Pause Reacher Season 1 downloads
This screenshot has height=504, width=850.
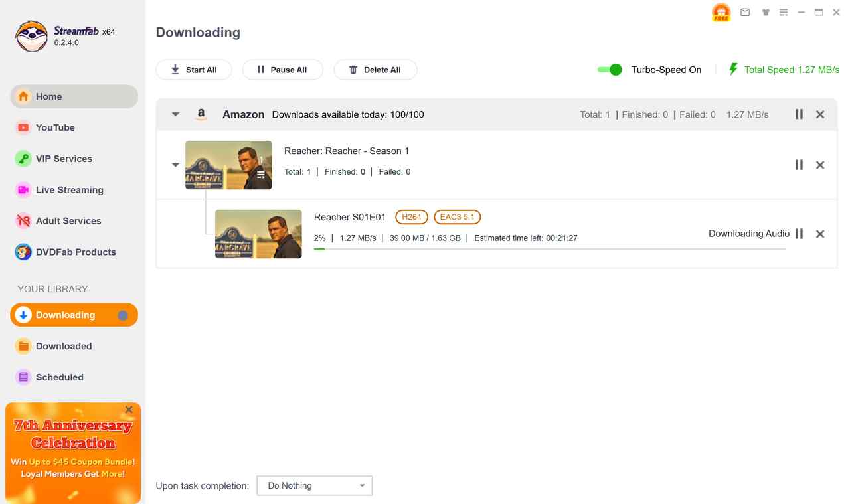[x=799, y=165]
